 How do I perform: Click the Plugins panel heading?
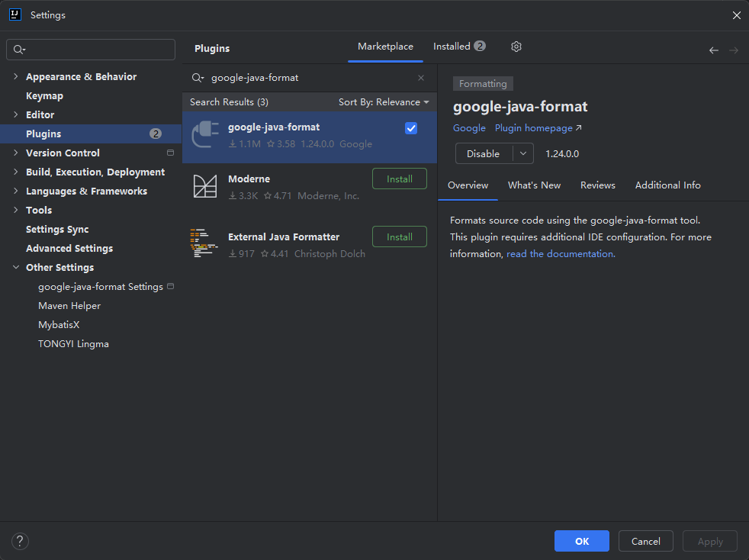pos(212,48)
